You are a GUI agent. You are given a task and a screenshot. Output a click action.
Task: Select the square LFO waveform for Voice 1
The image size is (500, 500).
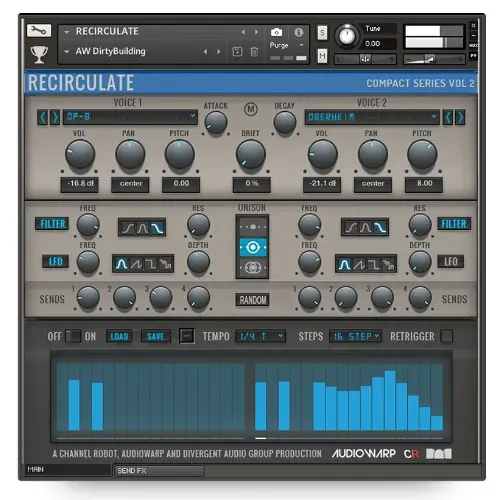[151, 264]
